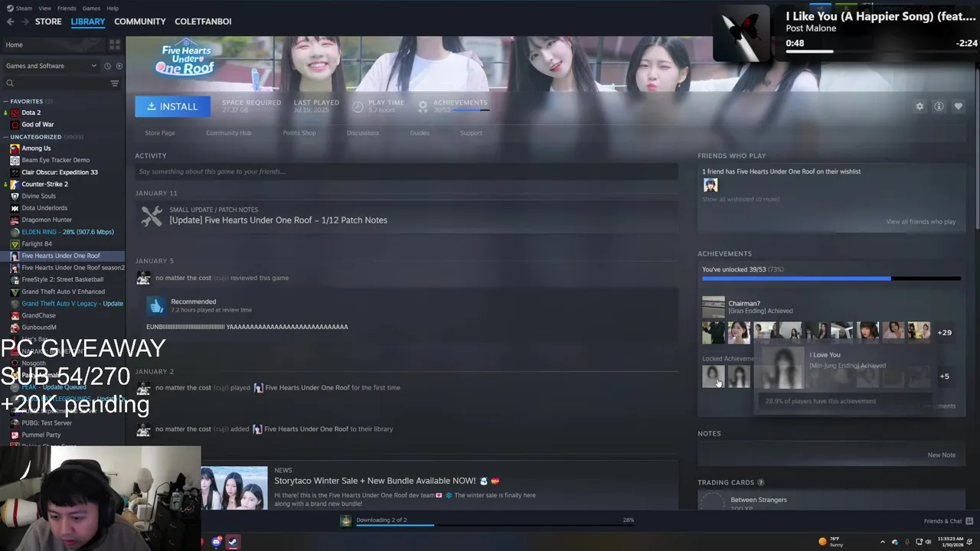
Task: Collapse the FAVORITES category
Action: [x=5, y=101]
